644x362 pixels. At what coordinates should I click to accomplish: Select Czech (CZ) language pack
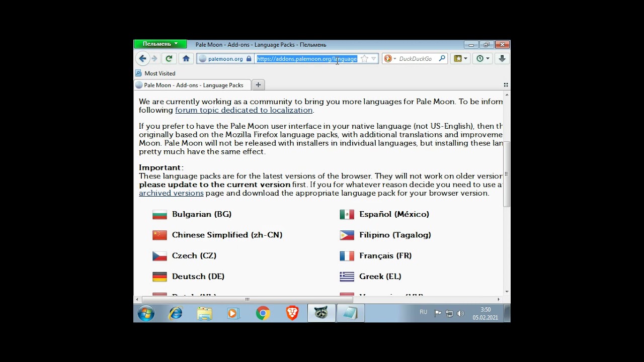[x=194, y=255]
